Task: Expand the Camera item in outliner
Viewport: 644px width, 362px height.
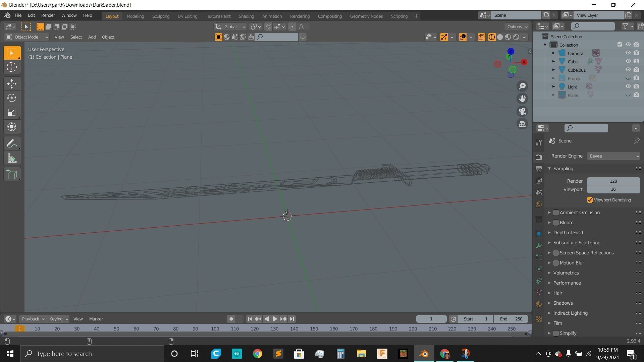Action: [553, 53]
